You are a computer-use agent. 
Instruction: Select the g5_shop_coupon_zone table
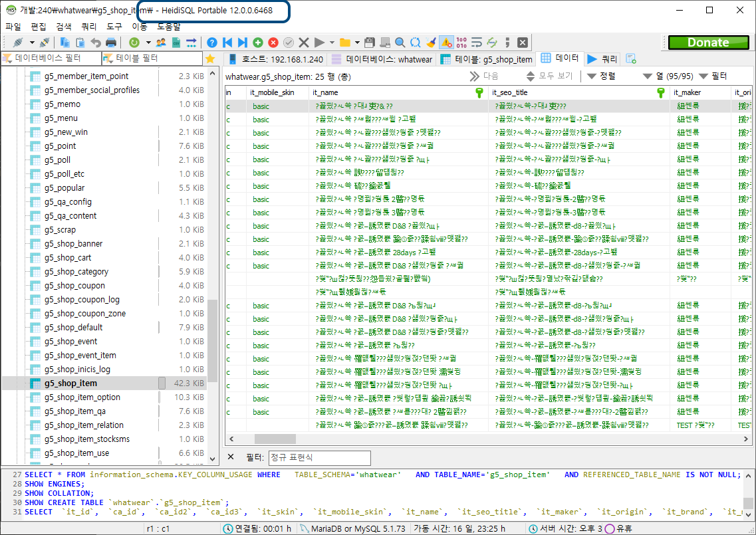pyautogui.click(x=85, y=313)
